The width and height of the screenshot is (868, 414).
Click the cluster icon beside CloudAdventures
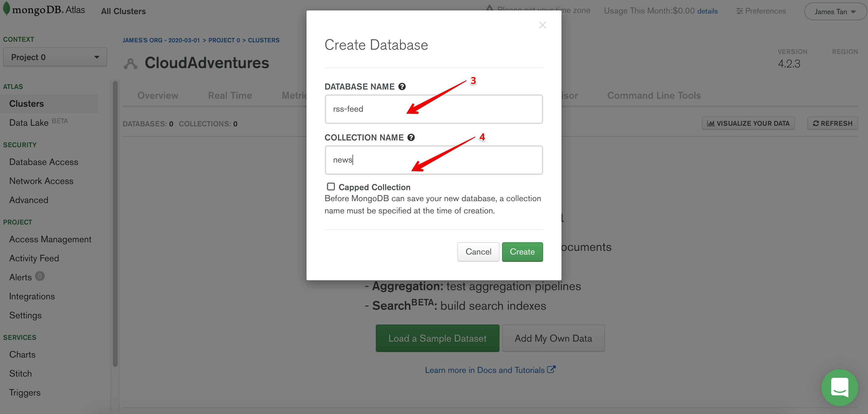[130, 63]
